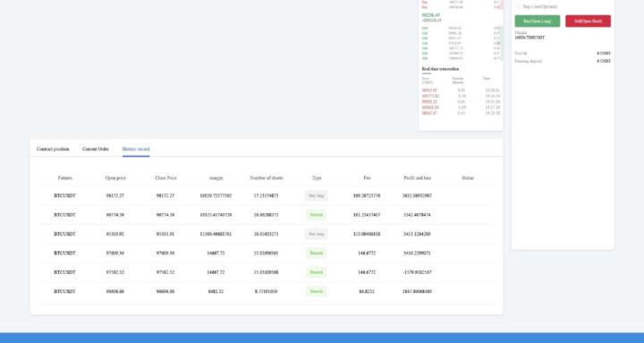Click the gray type badge in the 91303.01 row
Image resolution: width=644 pixels, height=343 pixels.
(x=317, y=234)
